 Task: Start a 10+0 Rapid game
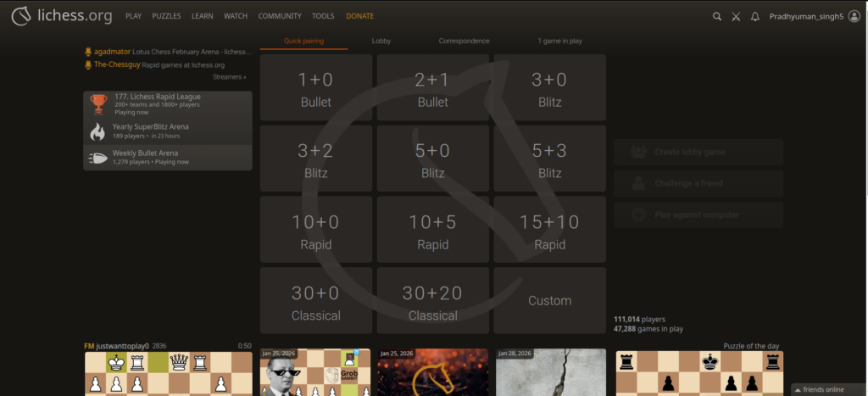coord(316,229)
